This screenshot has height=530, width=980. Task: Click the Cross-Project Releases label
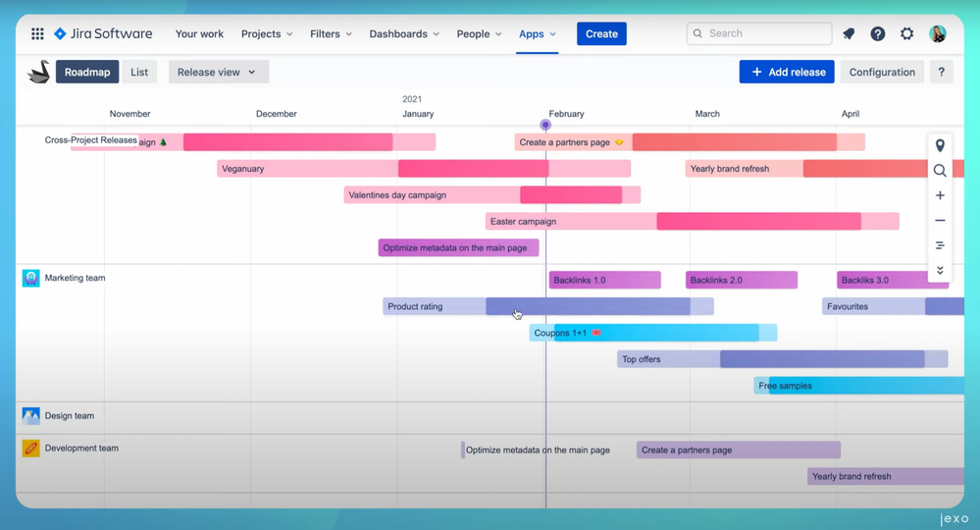click(x=90, y=140)
